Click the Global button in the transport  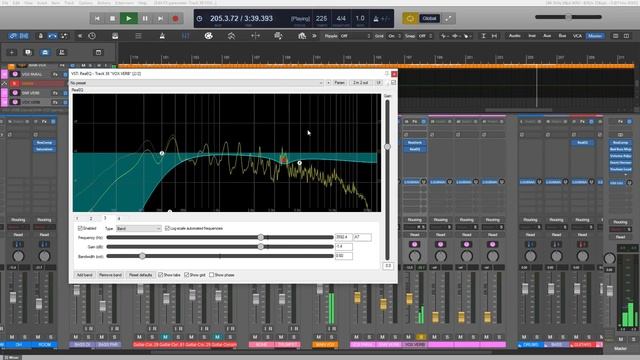(429, 18)
